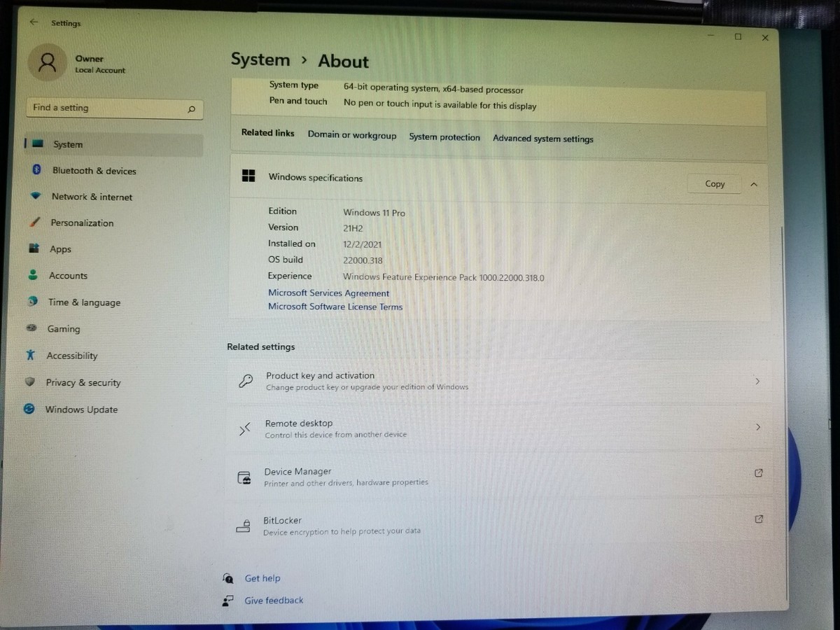The height and width of the screenshot is (630, 840).
Task: Click the Accessibility figure icon
Action: pos(30,355)
